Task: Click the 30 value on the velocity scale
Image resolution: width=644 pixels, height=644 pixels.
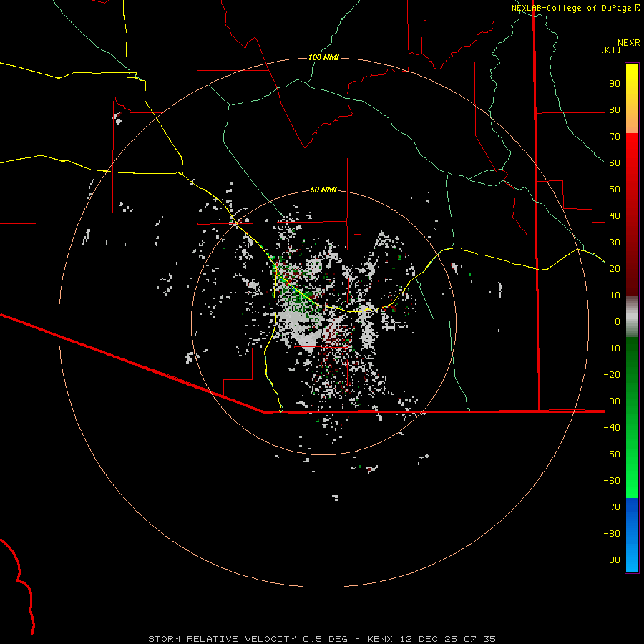Action: 615,243
